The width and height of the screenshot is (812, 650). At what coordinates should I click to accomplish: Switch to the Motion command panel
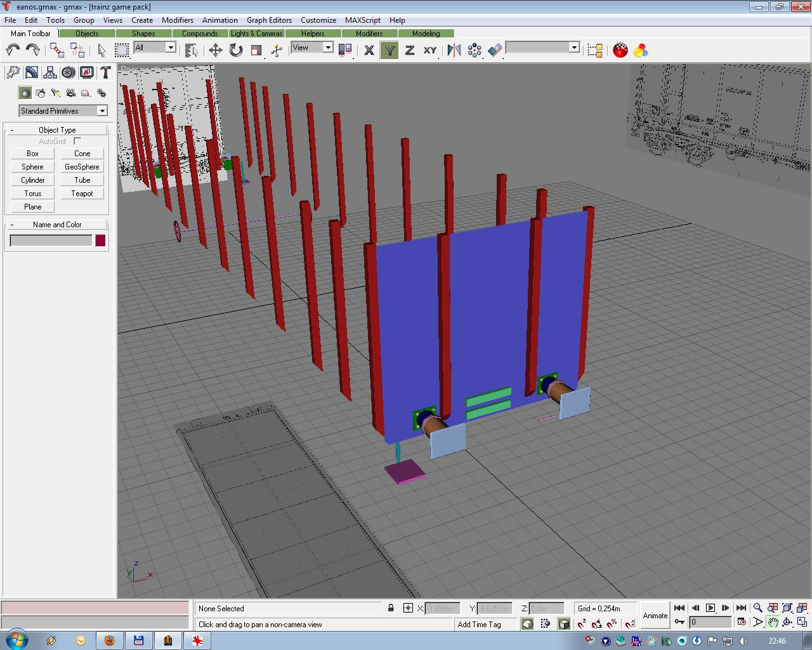pos(68,72)
